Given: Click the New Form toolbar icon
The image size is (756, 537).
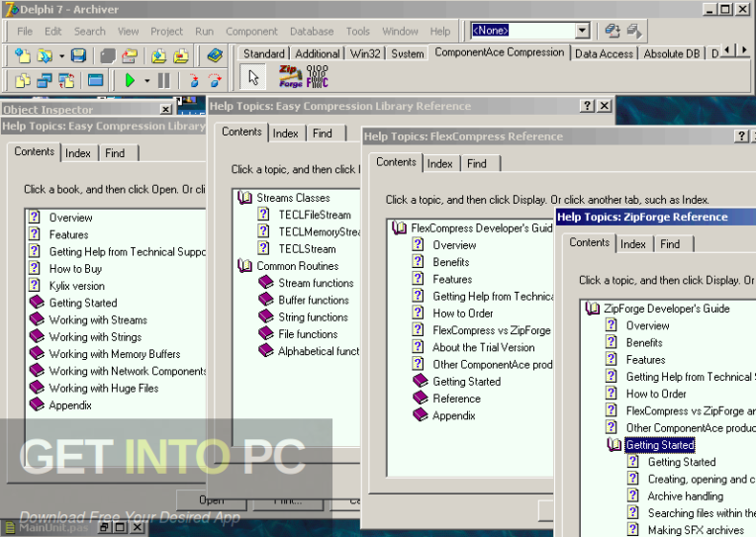Looking at the screenshot, I should (95, 80).
